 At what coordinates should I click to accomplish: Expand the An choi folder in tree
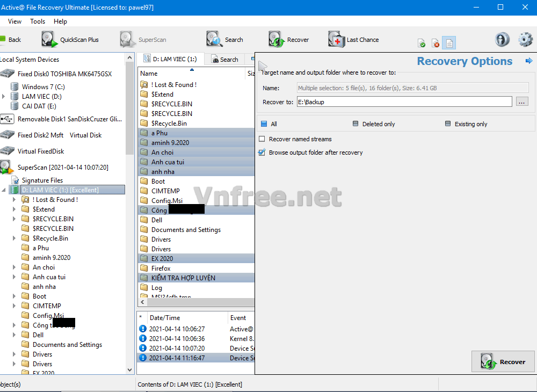click(x=14, y=267)
